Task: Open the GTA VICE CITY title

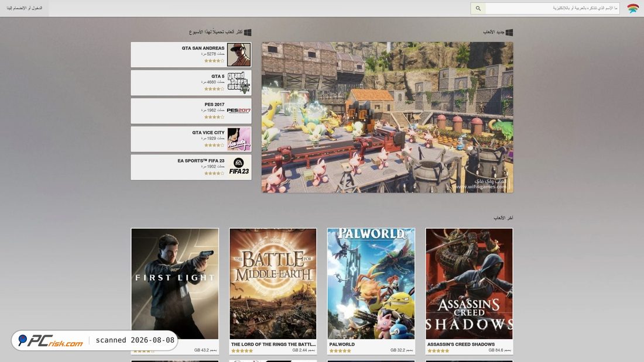Action: pyautogui.click(x=208, y=133)
